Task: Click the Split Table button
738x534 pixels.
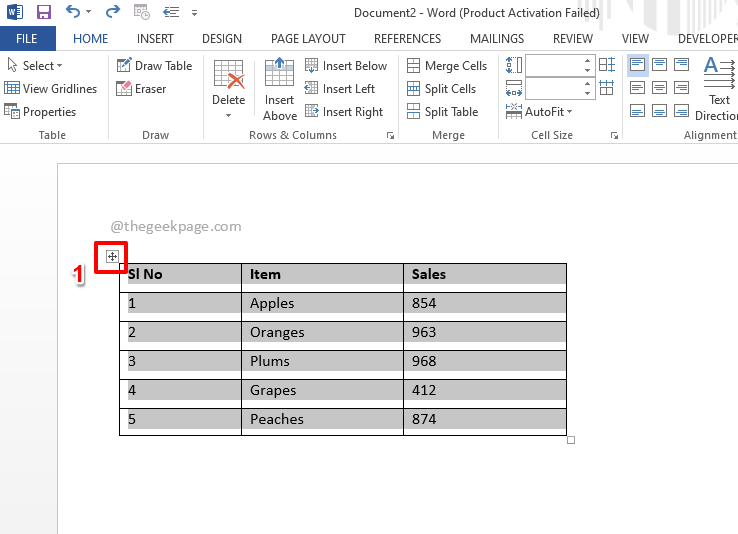Action: point(441,112)
